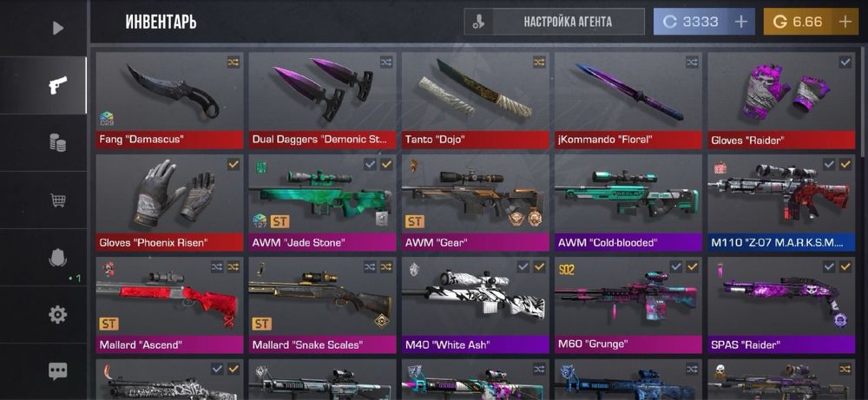Open the settings gear in sidebar
The width and height of the screenshot is (868, 400).
tap(57, 314)
